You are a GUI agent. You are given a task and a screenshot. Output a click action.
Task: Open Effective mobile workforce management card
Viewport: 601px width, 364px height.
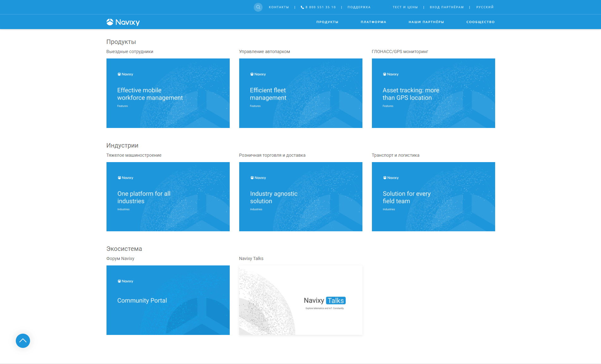point(168,93)
